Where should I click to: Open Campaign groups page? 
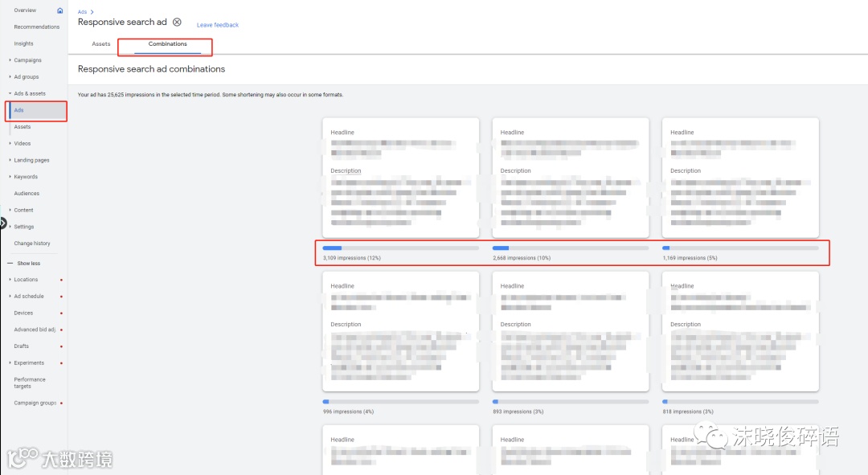(35, 403)
